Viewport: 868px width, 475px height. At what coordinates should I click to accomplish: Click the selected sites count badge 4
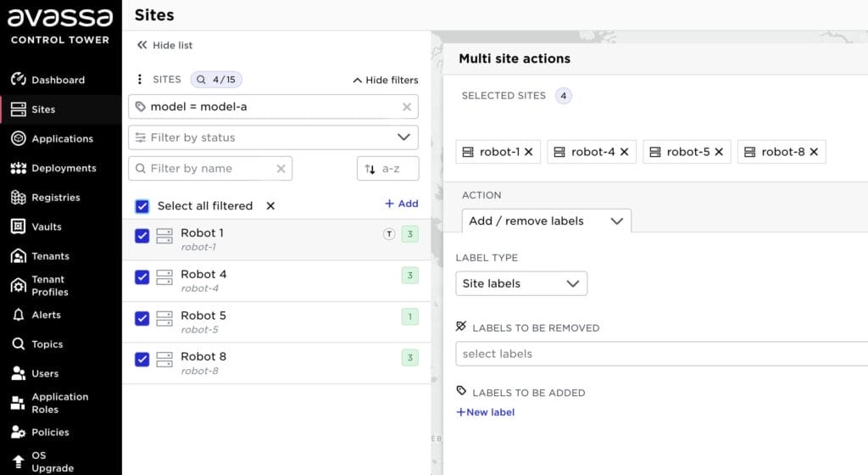pyautogui.click(x=564, y=96)
